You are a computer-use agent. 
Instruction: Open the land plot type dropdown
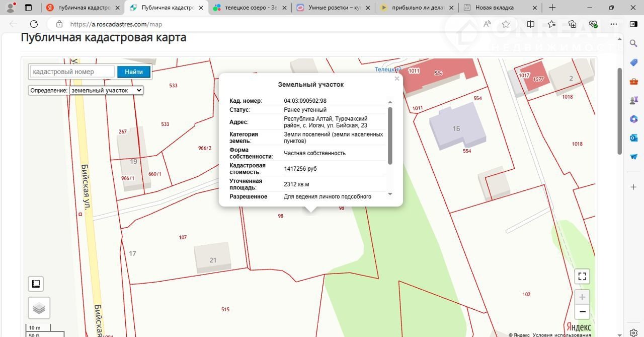tap(107, 90)
